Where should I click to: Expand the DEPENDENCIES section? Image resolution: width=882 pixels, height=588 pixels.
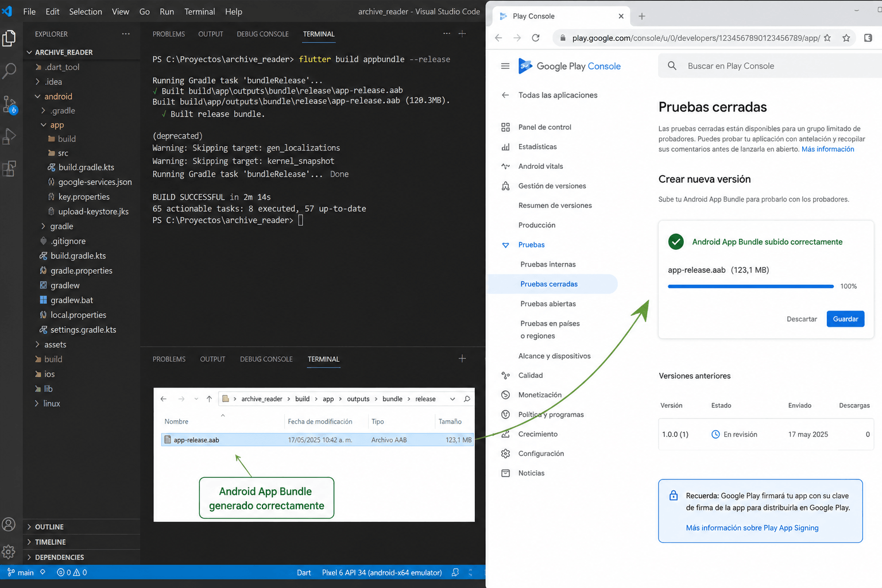[29, 557]
